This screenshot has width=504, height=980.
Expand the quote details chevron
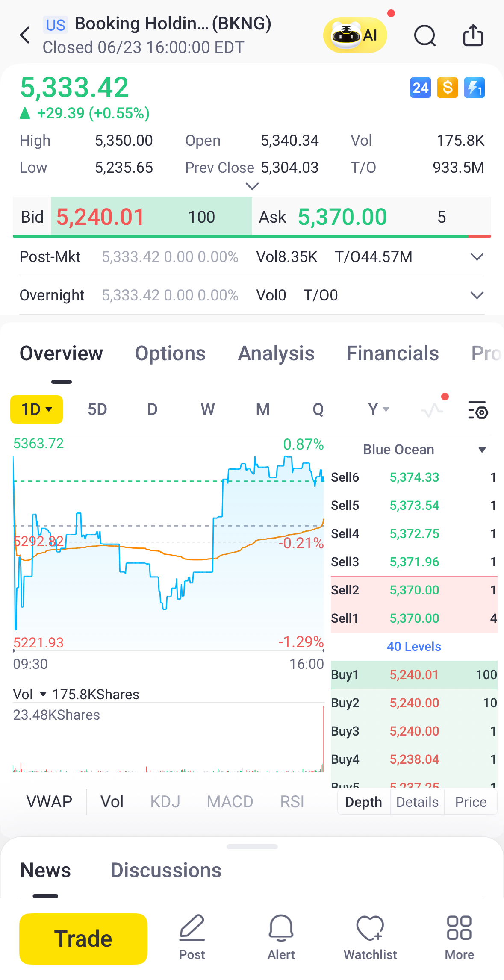point(252,186)
